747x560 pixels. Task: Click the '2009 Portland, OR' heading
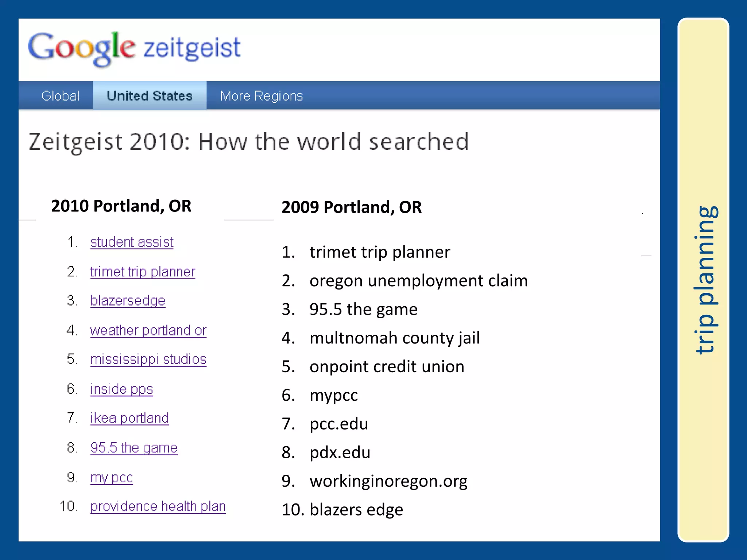(x=352, y=207)
